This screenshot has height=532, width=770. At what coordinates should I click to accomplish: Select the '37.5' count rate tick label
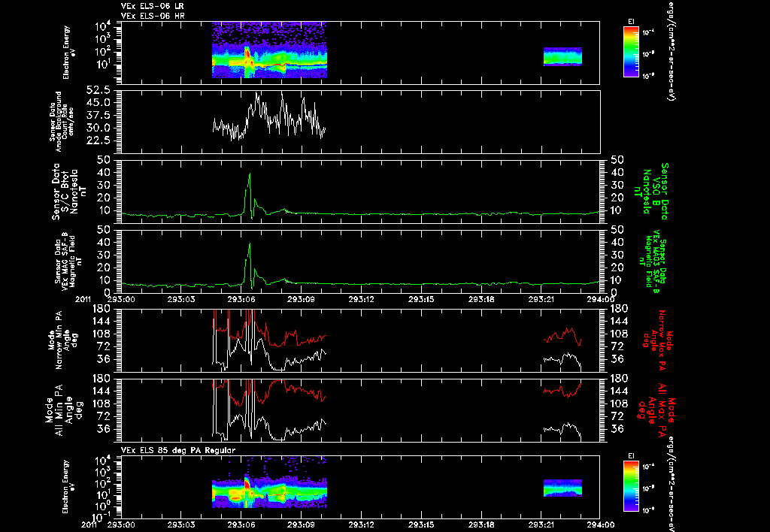[x=99, y=115]
